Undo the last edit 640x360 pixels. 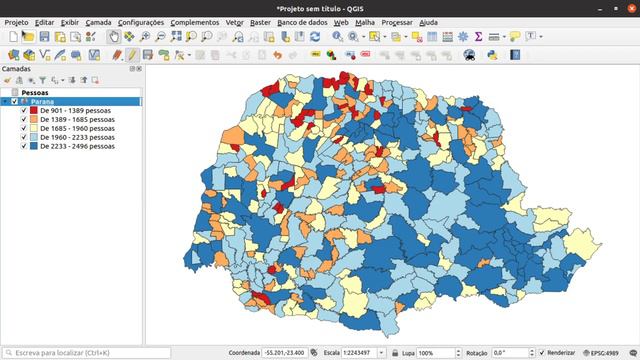[278, 55]
